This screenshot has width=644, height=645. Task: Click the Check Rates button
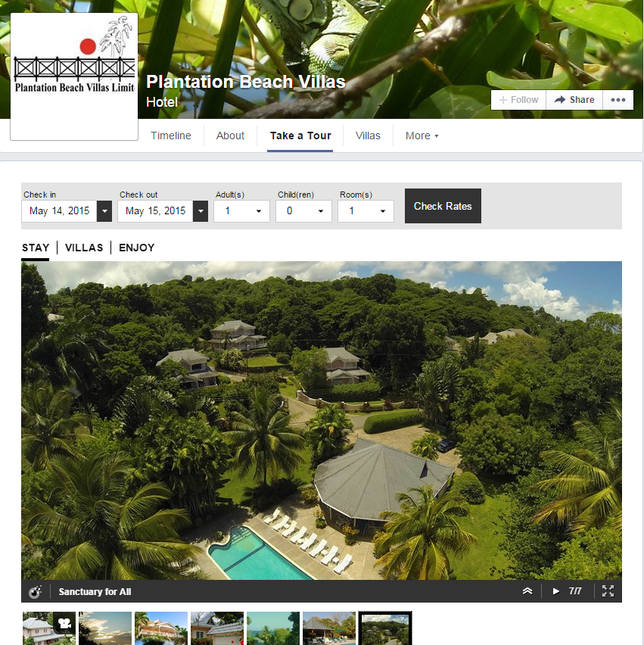pos(443,206)
